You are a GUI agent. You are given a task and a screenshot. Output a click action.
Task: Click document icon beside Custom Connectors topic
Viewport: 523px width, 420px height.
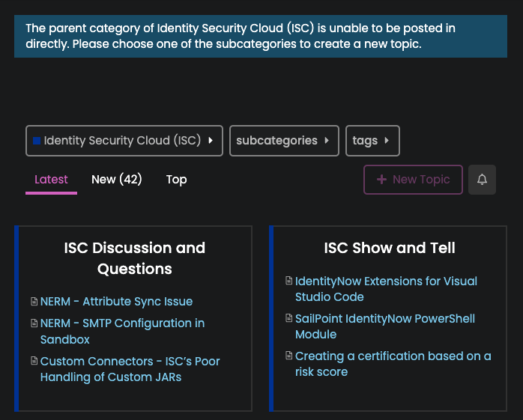pos(34,361)
